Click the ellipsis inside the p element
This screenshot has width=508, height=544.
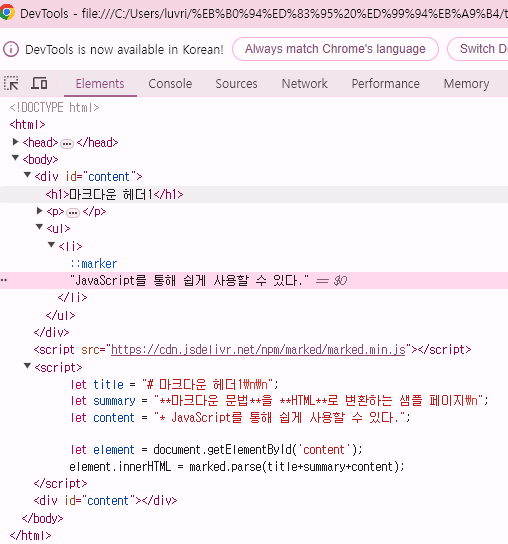73,212
